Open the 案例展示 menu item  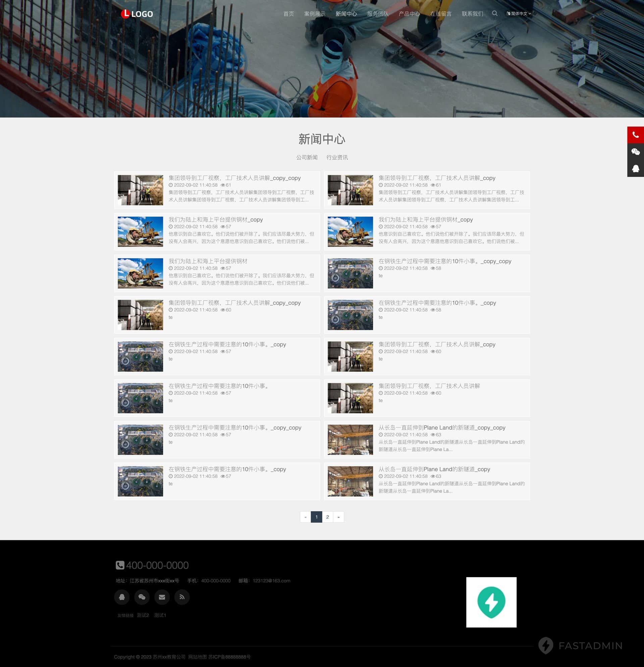tap(315, 14)
